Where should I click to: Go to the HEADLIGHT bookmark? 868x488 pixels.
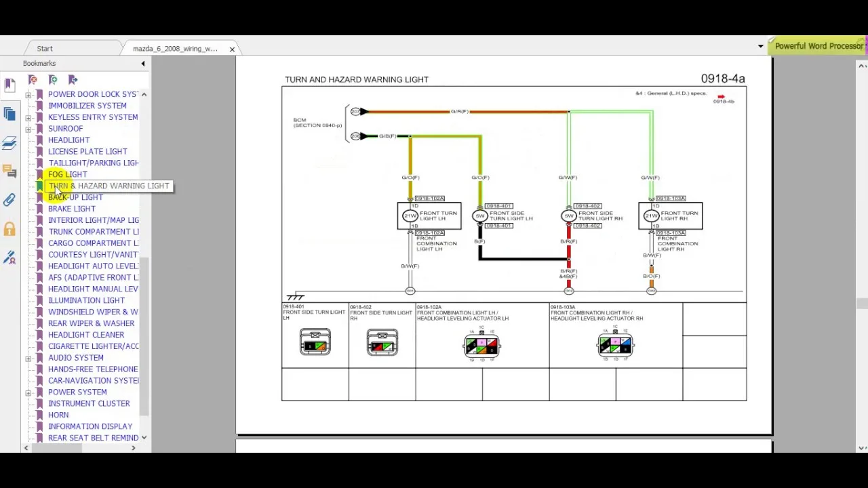coord(68,140)
